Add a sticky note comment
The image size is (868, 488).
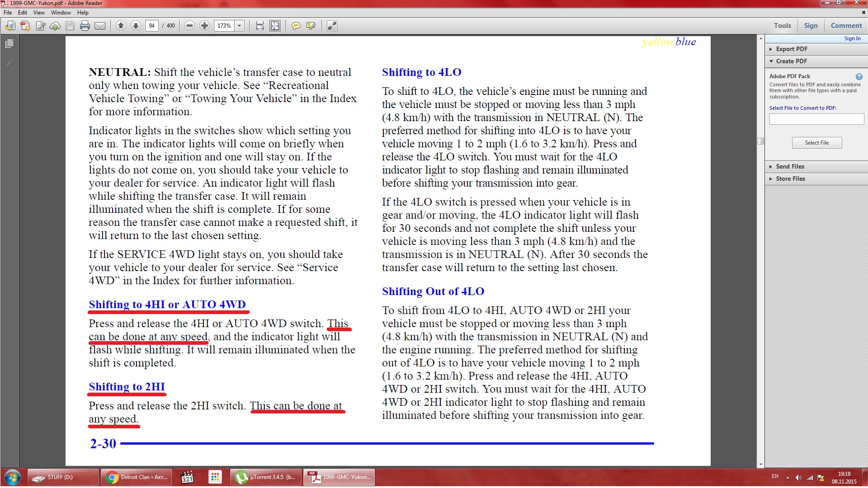(296, 26)
